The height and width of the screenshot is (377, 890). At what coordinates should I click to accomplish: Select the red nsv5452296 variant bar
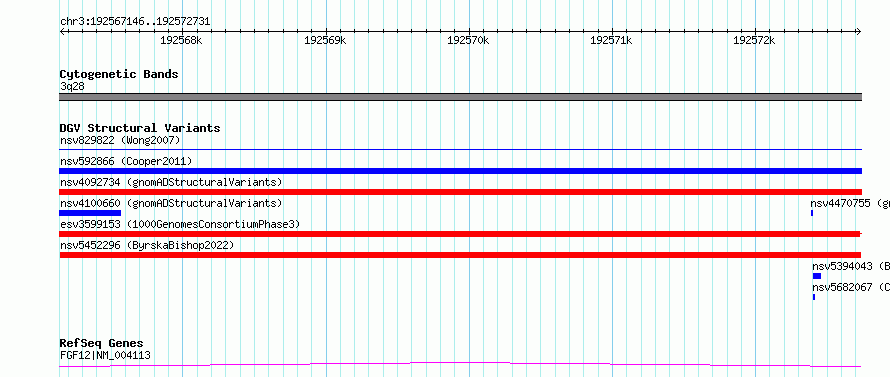click(x=460, y=255)
